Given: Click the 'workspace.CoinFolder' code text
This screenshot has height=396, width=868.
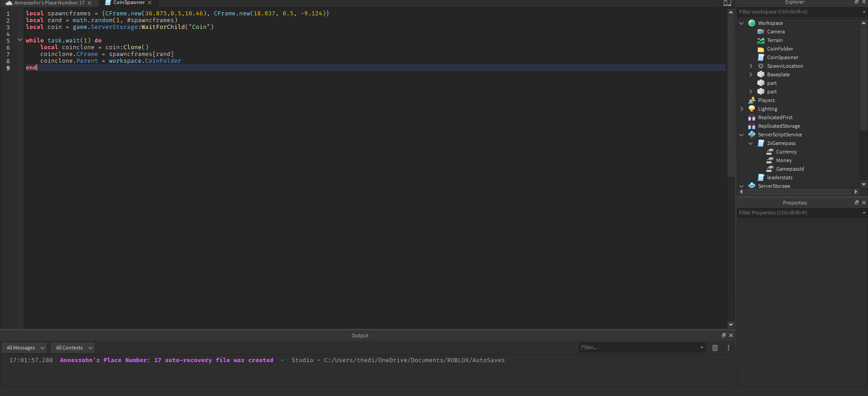Looking at the screenshot, I should (x=145, y=61).
